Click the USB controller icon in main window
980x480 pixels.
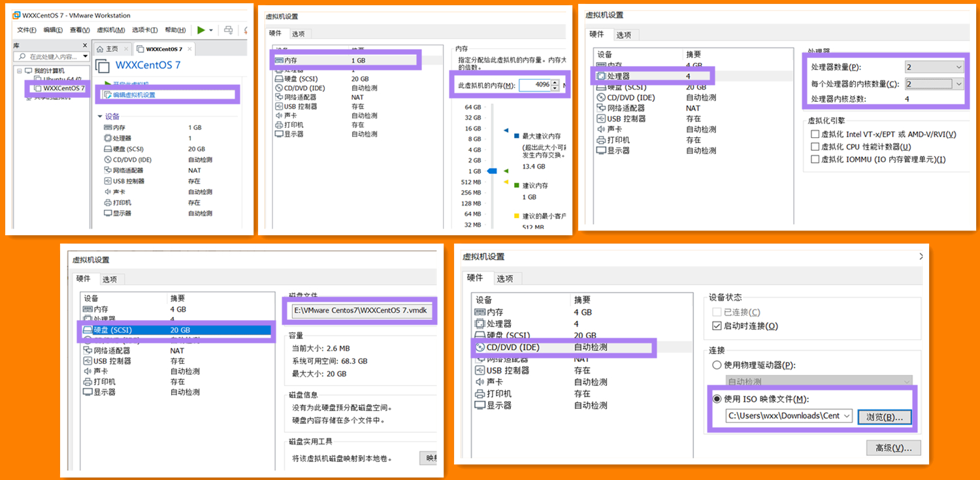(x=108, y=181)
